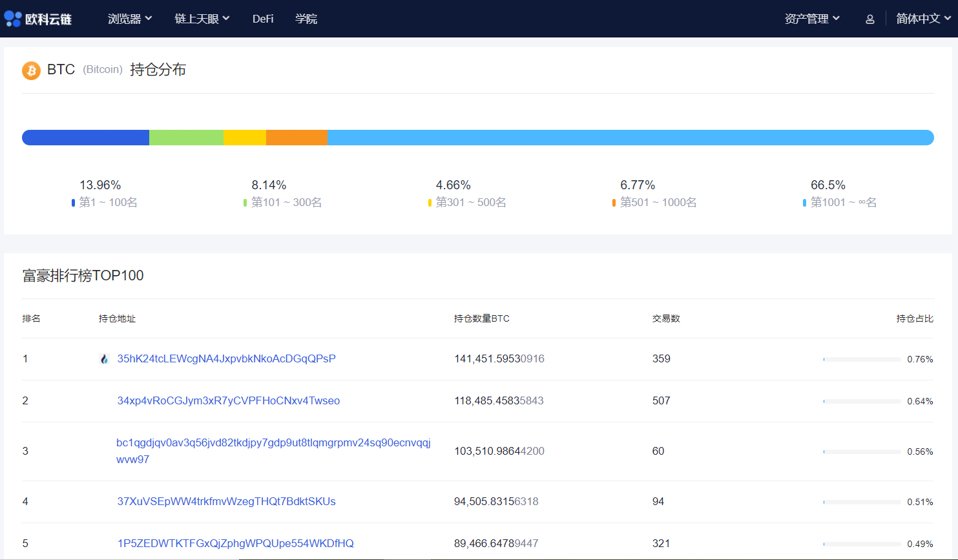The width and height of the screenshot is (958, 560).
Task: Click the 4.66% percentage value
Action: 453,185
